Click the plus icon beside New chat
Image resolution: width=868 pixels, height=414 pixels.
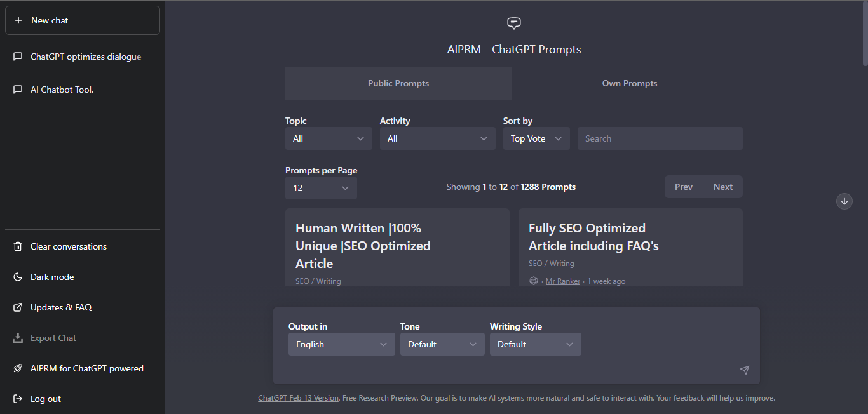[18, 20]
